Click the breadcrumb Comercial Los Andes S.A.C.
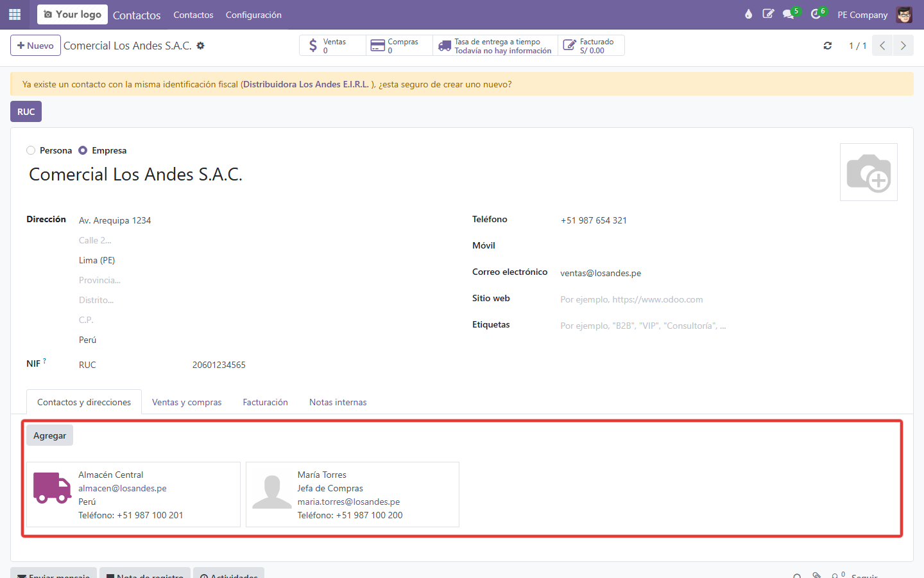Screen dimensions: 924x578 128,46
